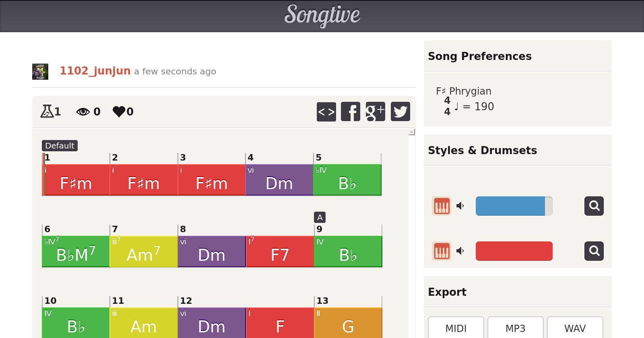The height and width of the screenshot is (338, 644).
Task: Export the song as MP3
Action: 516,328
